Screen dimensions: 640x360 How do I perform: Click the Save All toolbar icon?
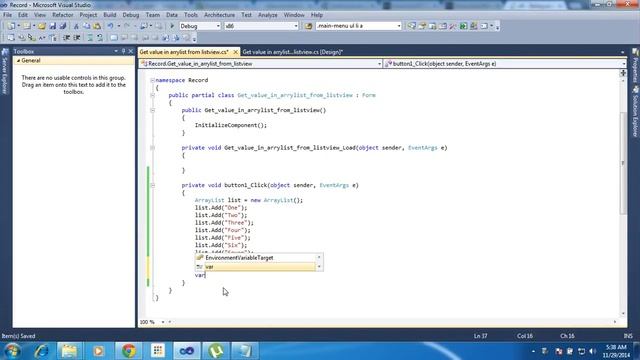click(63, 26)
